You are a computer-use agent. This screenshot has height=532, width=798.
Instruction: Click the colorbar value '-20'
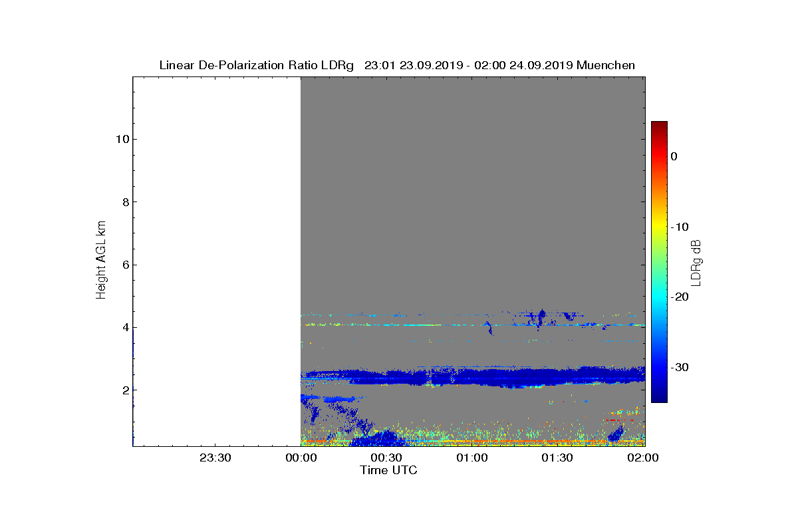(x=679, y=297)
